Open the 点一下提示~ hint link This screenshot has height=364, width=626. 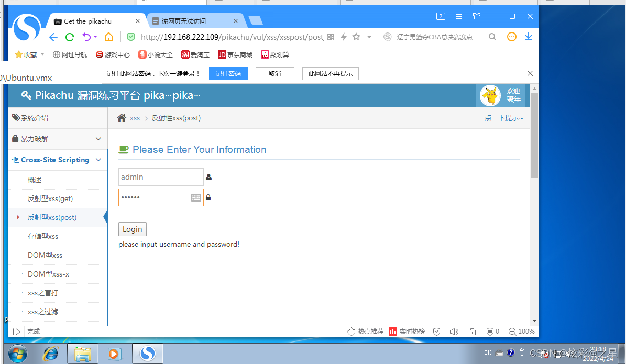(504, 118)
